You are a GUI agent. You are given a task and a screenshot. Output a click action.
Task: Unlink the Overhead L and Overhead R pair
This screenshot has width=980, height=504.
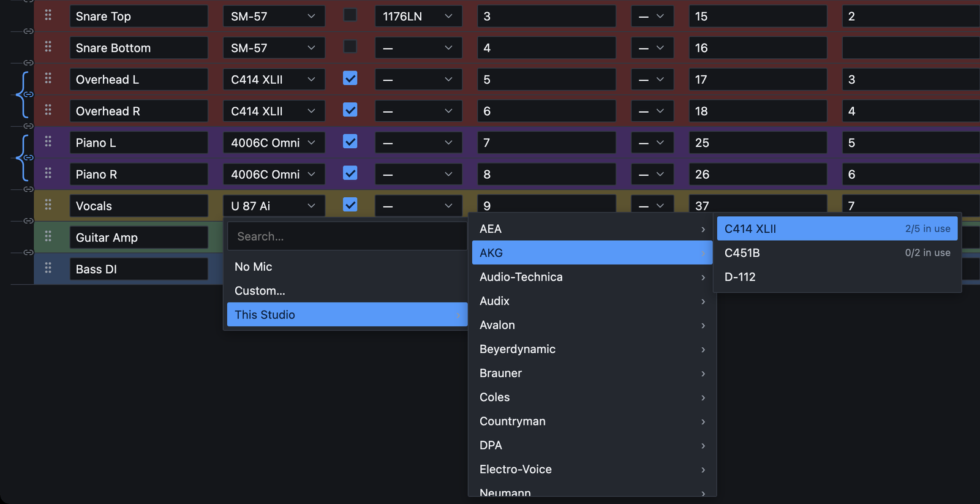[x=28, y=94]
